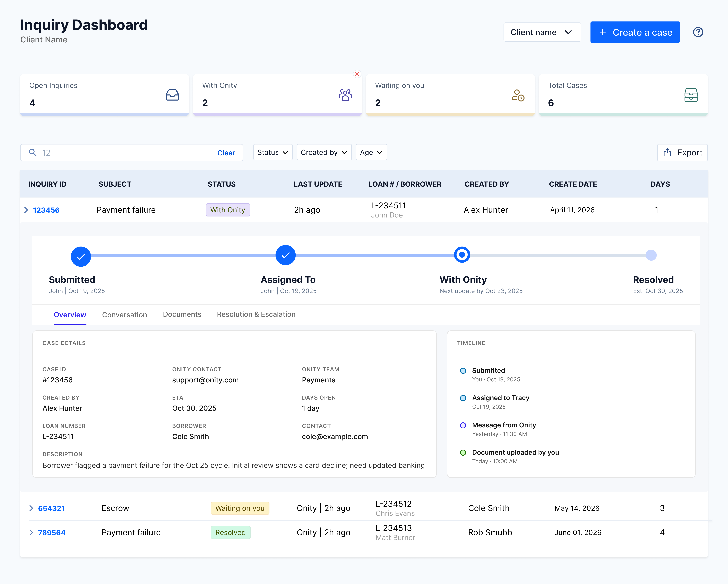Click the Document uploaded by you timeline dot
Viewport: 728px width, 584px height.
pos(463,453)
